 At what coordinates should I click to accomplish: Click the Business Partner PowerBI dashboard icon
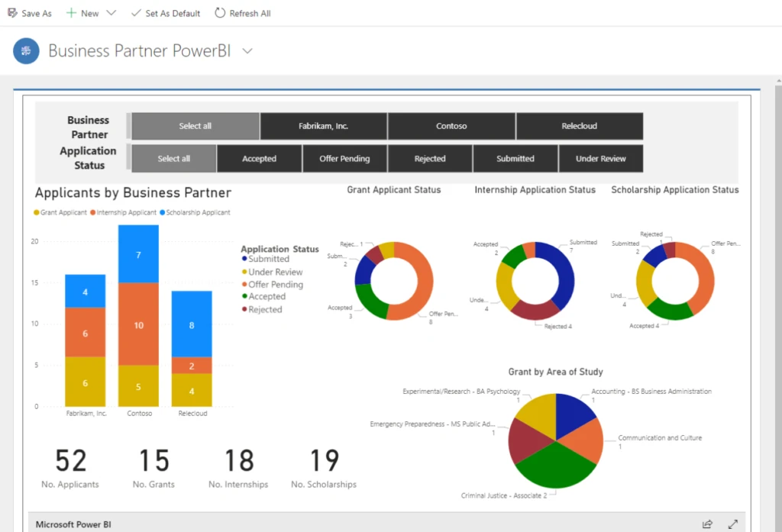coord(25,50)
